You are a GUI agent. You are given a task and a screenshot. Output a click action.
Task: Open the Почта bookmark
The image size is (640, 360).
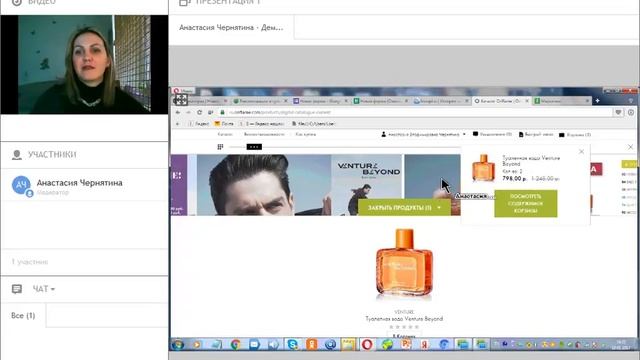tap(224, 124)
